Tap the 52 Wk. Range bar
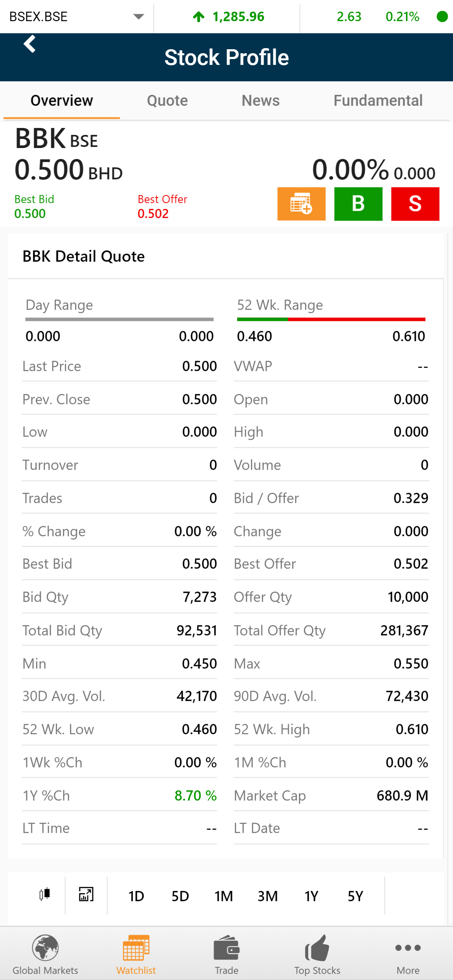The width and height of the screenshot is (453, 980). coord(331,320)
